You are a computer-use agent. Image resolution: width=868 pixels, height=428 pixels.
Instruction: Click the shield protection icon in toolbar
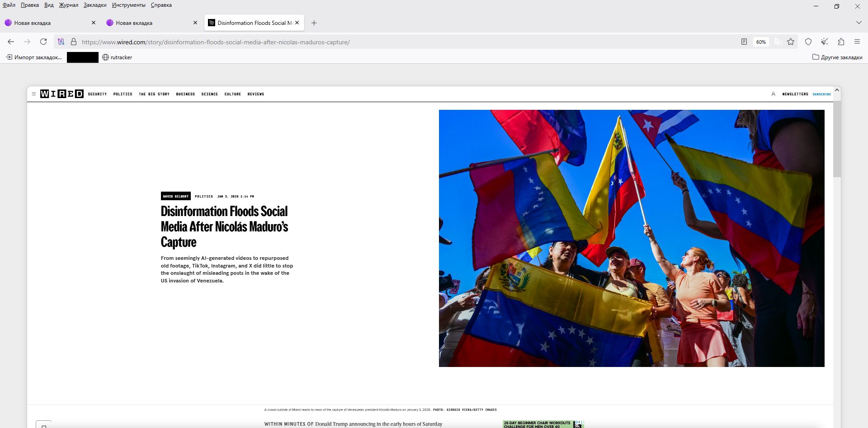(808, 42)
